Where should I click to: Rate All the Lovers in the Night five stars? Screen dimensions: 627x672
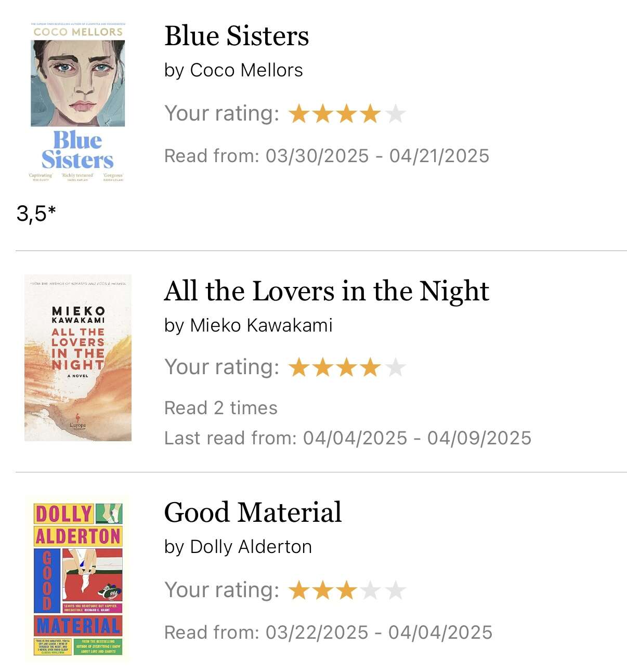[x=395, y=368]
